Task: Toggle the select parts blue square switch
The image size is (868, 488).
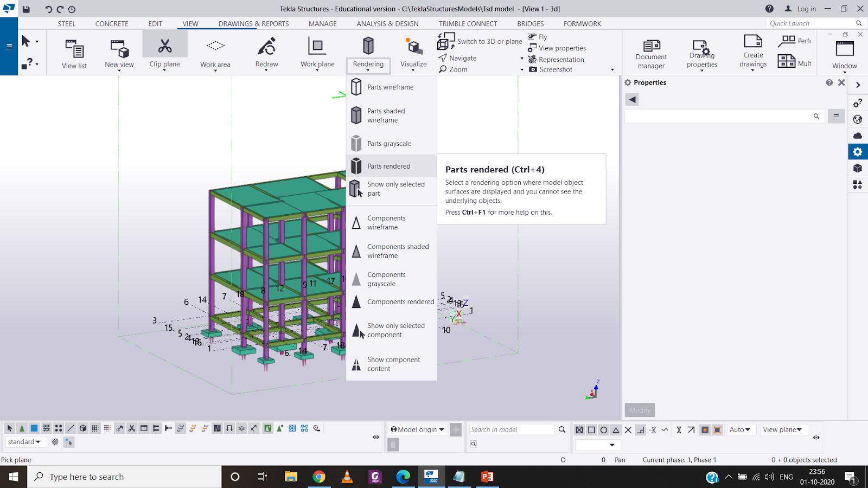Action: (34, 428)
